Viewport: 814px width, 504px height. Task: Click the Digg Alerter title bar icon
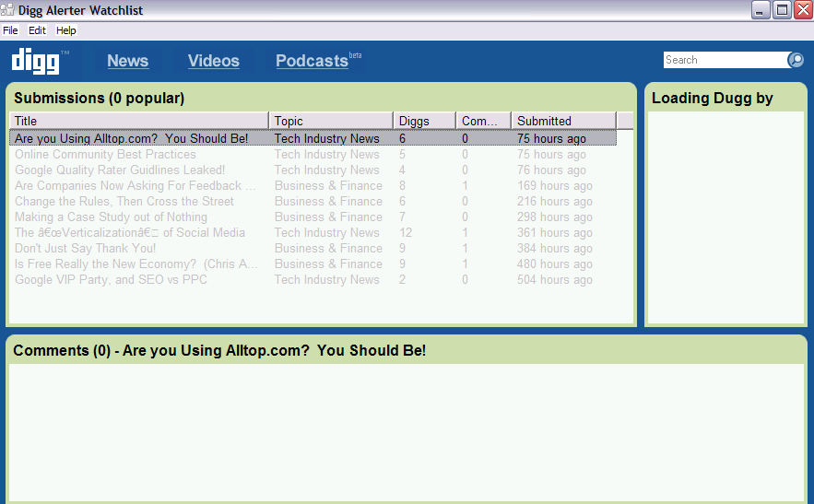[7, 10]
